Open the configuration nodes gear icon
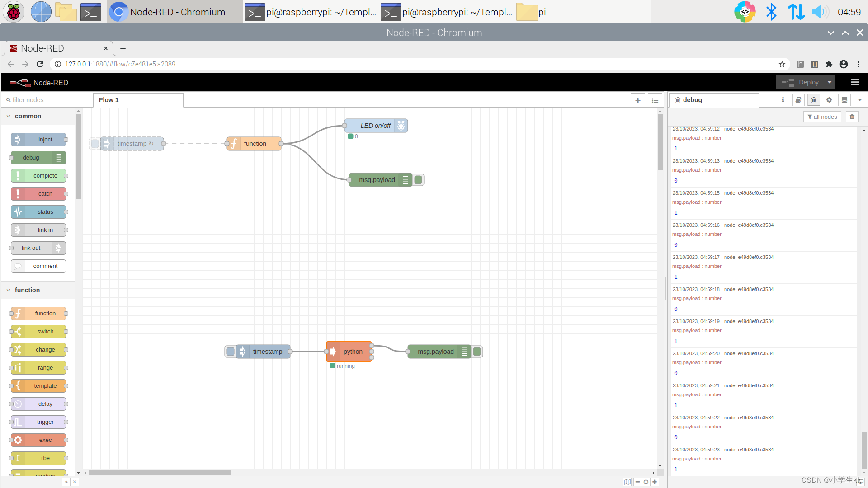Image resolution: width=868 pixels, height=488 pixels. coord(829,100)
